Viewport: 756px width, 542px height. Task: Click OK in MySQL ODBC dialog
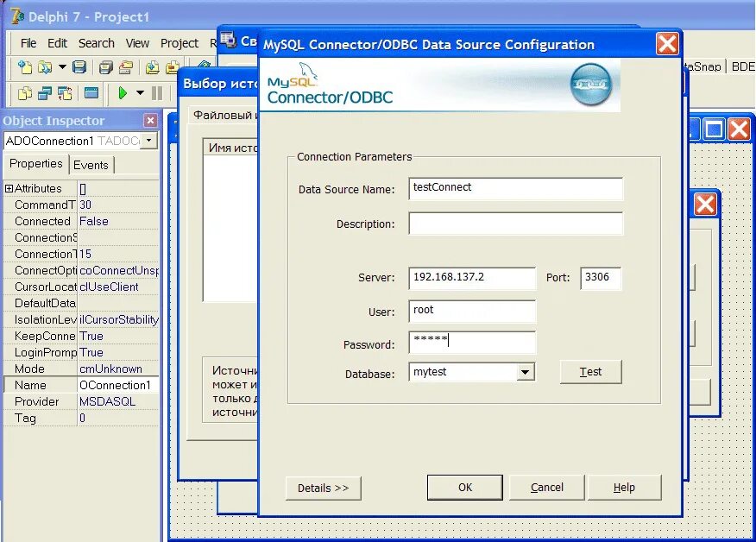(x=465, y=488)
